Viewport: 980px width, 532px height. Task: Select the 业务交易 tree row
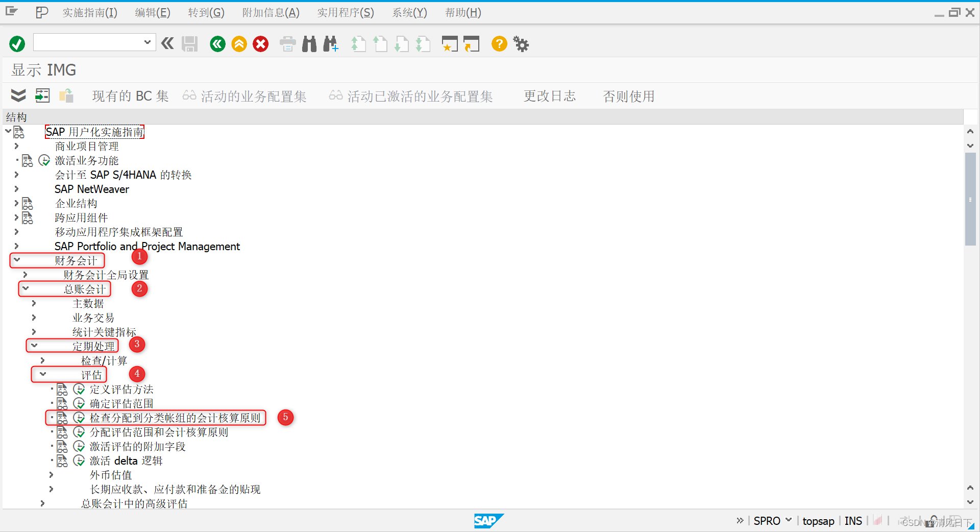coord(93,318)
